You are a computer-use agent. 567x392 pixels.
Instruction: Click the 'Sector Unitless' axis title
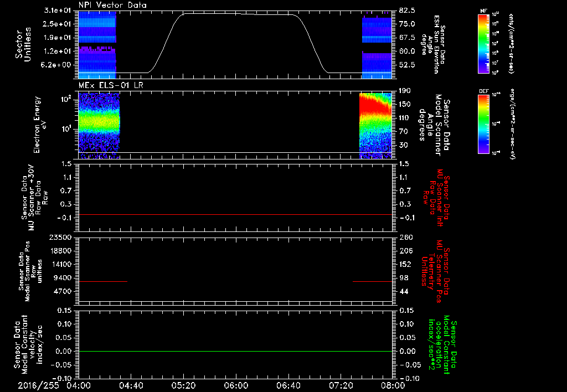click(x=23, y=44)
